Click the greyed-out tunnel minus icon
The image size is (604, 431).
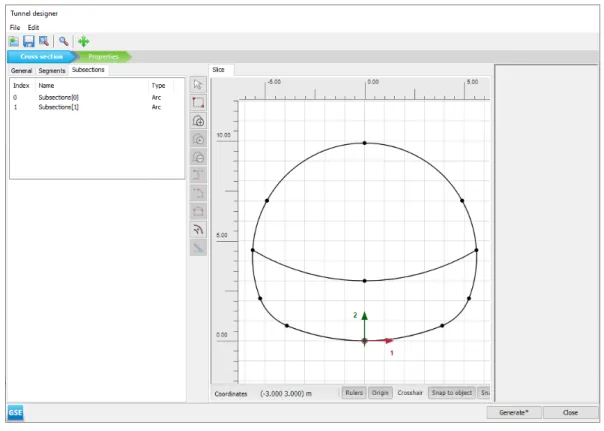(198, 157)
